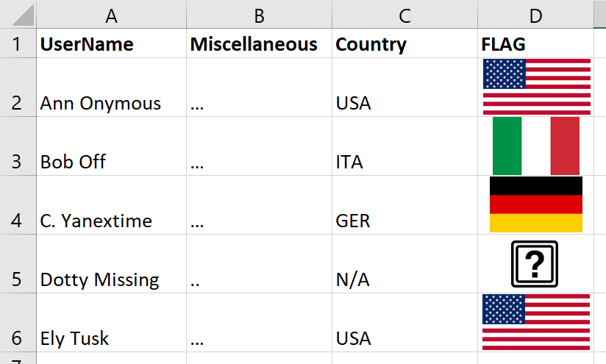Click the Select All corner triangle
This screenshot has height=364, width=606.
tap(18, 14)
